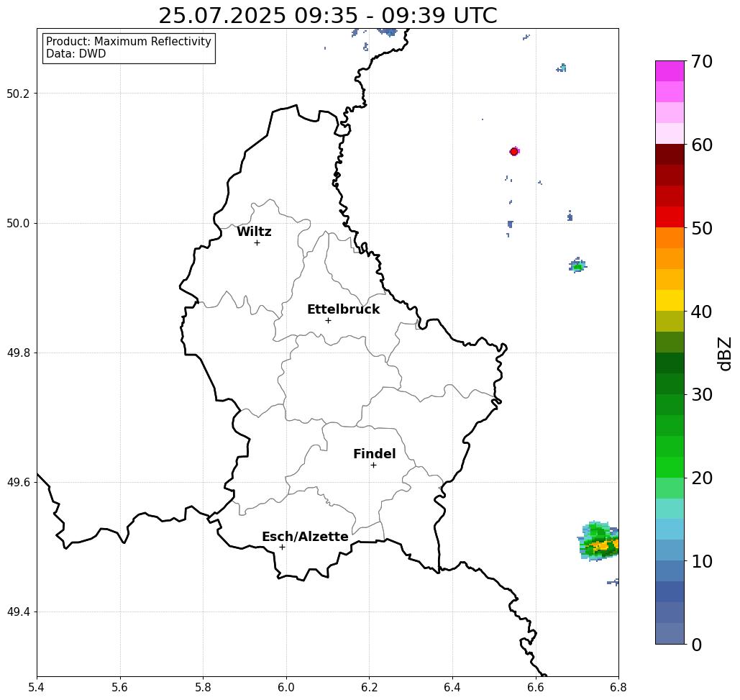Click the Esch/Alzette plus marker
The height and width of the screenshot is (700, 740).
click(282, 547)
